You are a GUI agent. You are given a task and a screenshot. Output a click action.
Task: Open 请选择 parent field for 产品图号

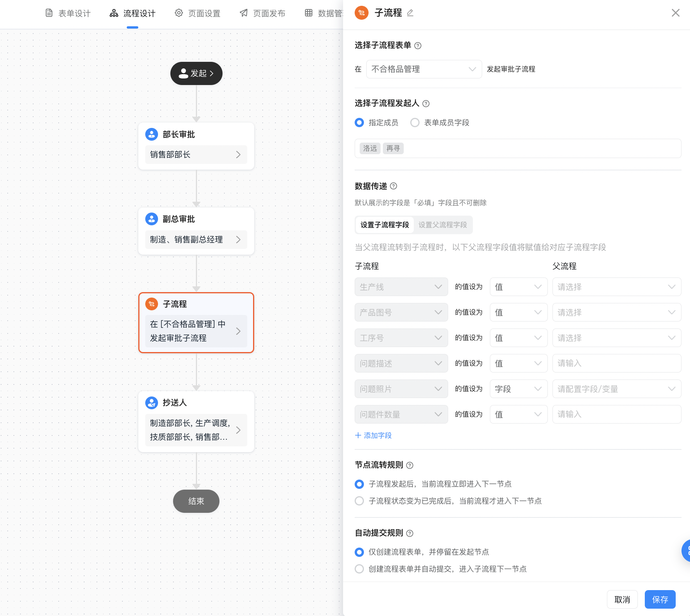(x=617, y=312)
